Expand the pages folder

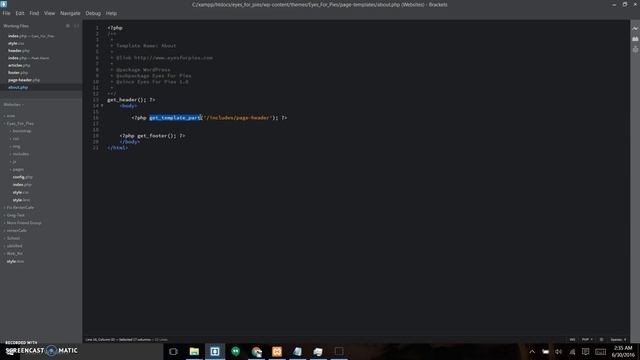pyautogui.click(x=18, y=169)
